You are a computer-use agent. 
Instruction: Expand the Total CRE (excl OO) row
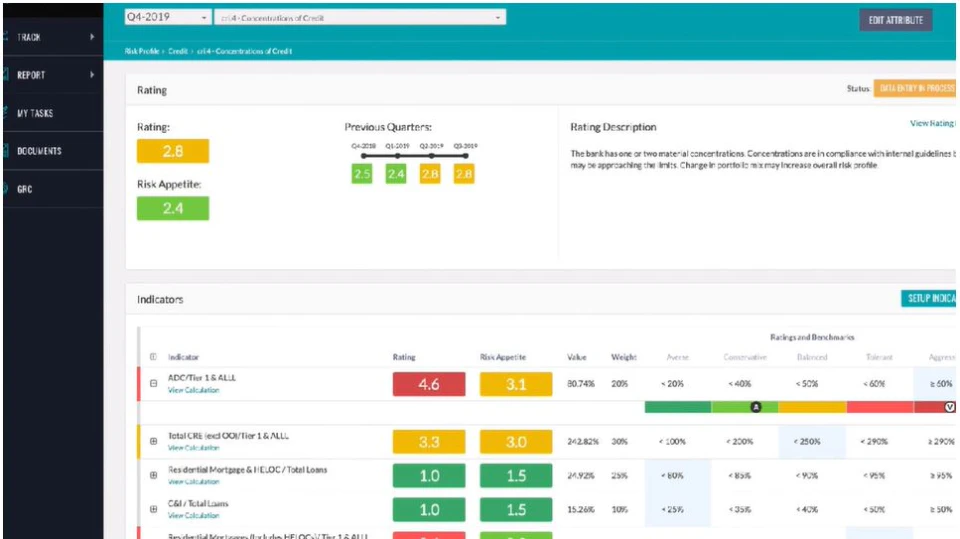(153, 442)
